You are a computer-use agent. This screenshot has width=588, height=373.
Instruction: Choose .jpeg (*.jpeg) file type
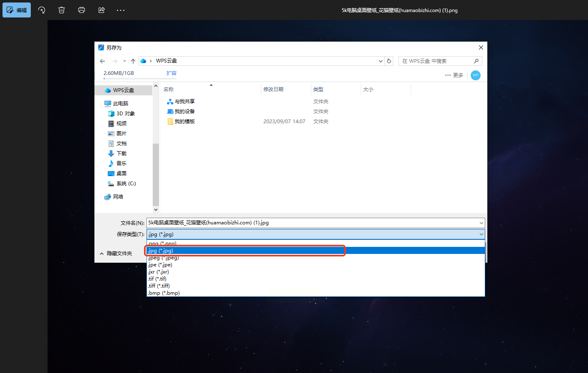click(x=316, y=258)
